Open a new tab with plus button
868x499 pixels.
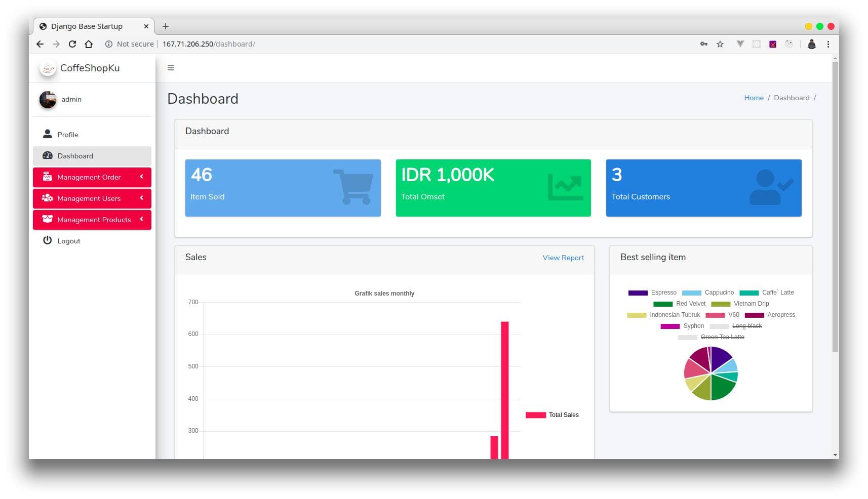click(x=165, y=26)
